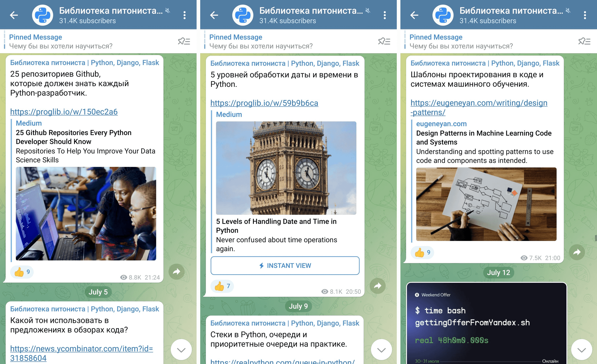Open pinned messages list icon, right screen
Viewport: 597px width, 364px height.
click(584, 41)
